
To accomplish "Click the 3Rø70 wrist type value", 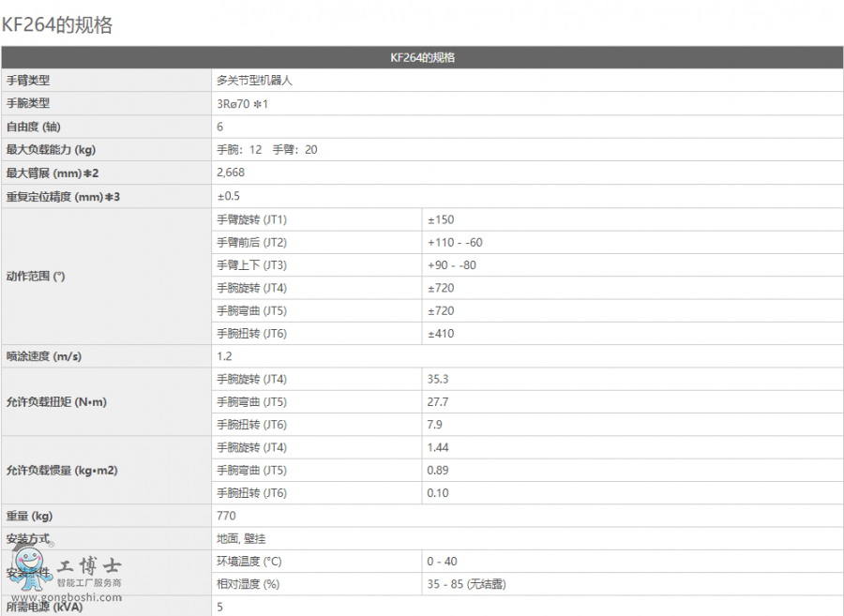I will (242, 103).
